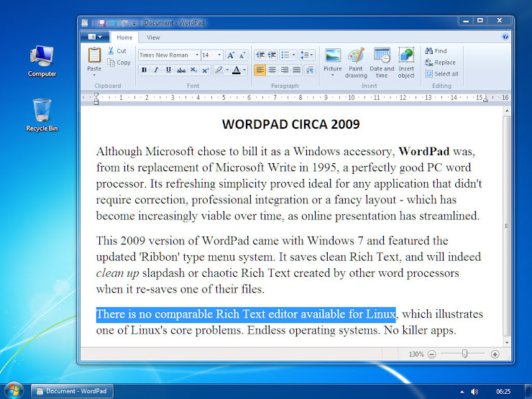
Task: Switch to the Home tab
Action: [x=124, y=37]
